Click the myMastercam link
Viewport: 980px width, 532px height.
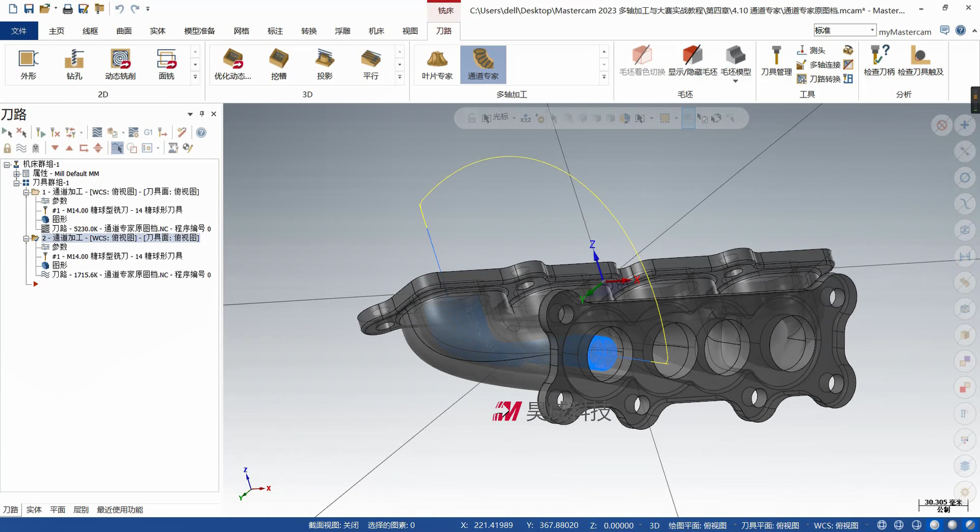[x=905, y=31]
